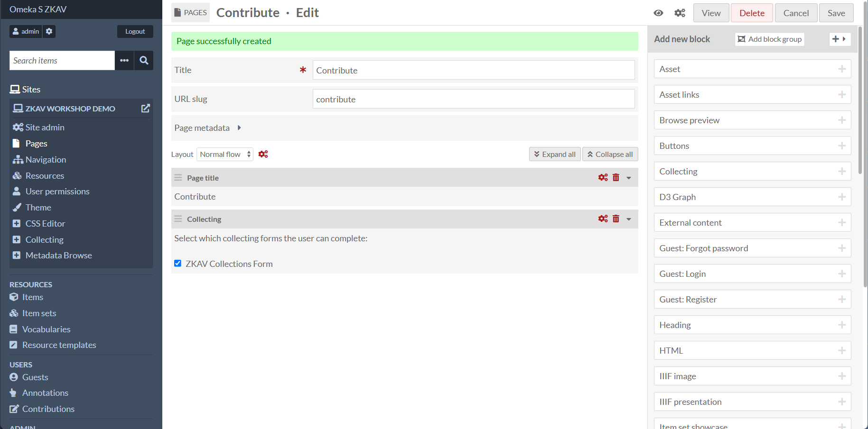Click the PAGES breadcrumb link
This screenshot has width=868, height=429.
click(x=190, y=12)
